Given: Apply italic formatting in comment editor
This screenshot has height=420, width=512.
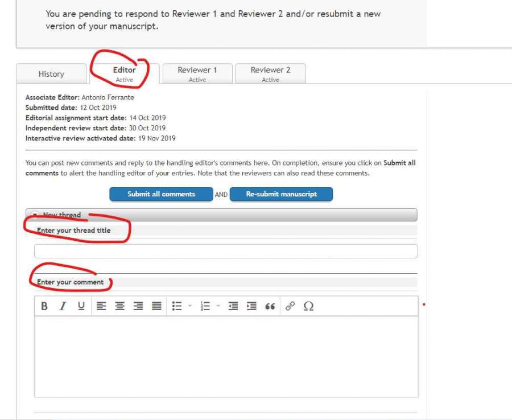Looking at the screenshot, I should 63,306.
